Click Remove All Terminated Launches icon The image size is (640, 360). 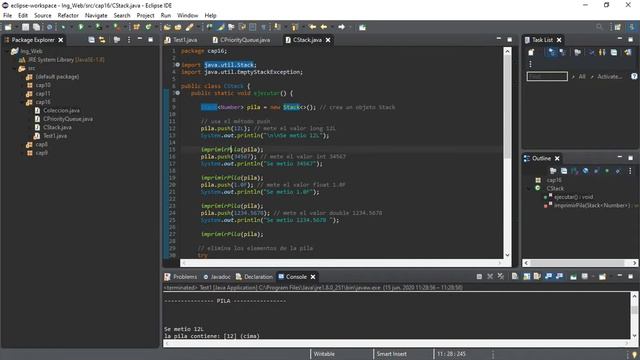click(501, 276)
